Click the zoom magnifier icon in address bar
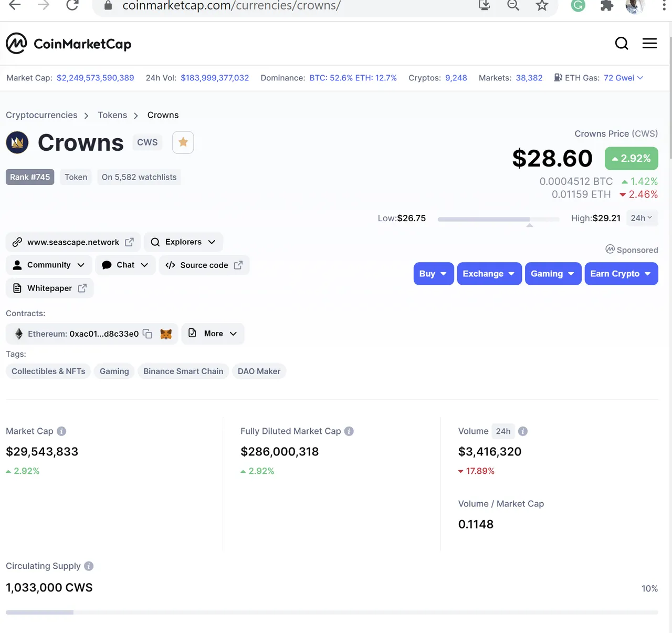This screenshot has height=633, width=672. pos(513,5)
